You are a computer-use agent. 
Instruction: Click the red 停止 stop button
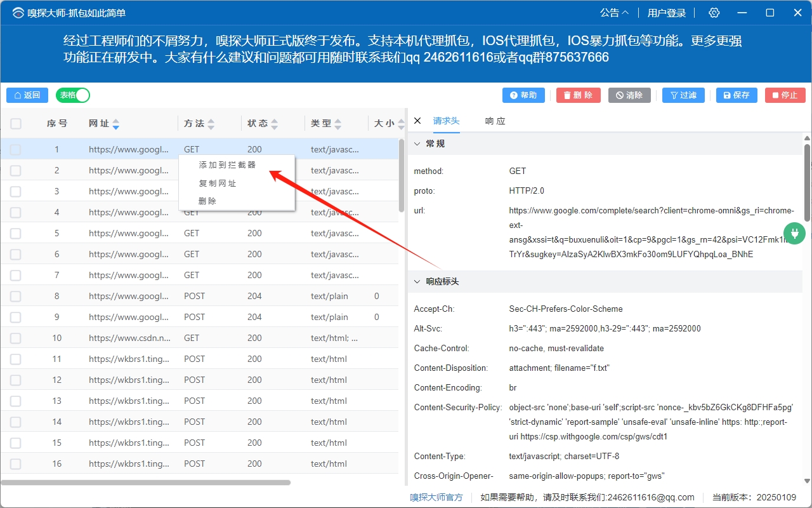click(785, 95)
